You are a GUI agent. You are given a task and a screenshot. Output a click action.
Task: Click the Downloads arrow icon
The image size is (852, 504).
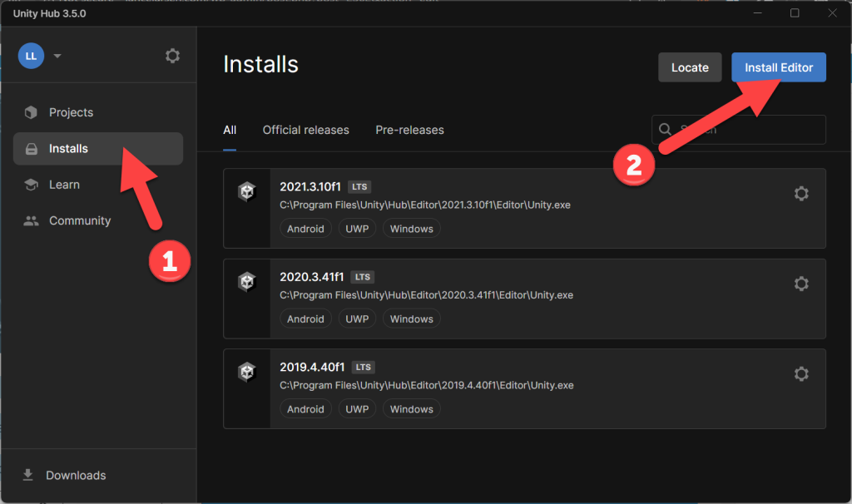27,475
